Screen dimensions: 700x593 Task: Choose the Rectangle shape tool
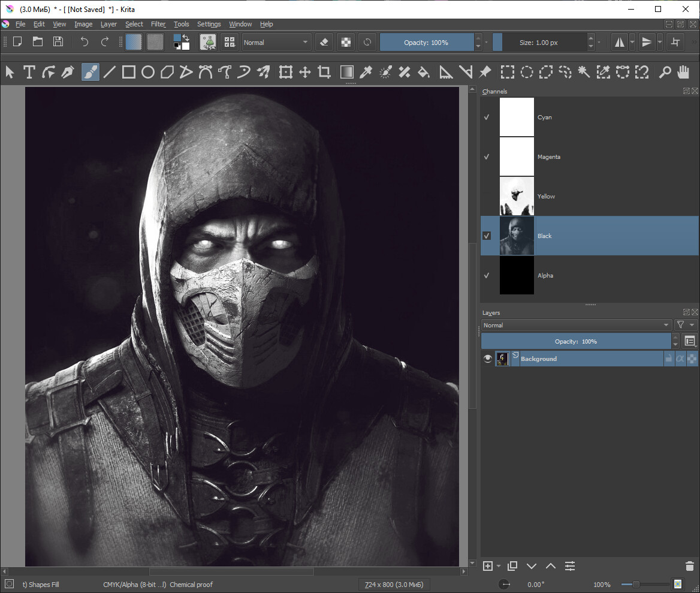click(128, 73)
